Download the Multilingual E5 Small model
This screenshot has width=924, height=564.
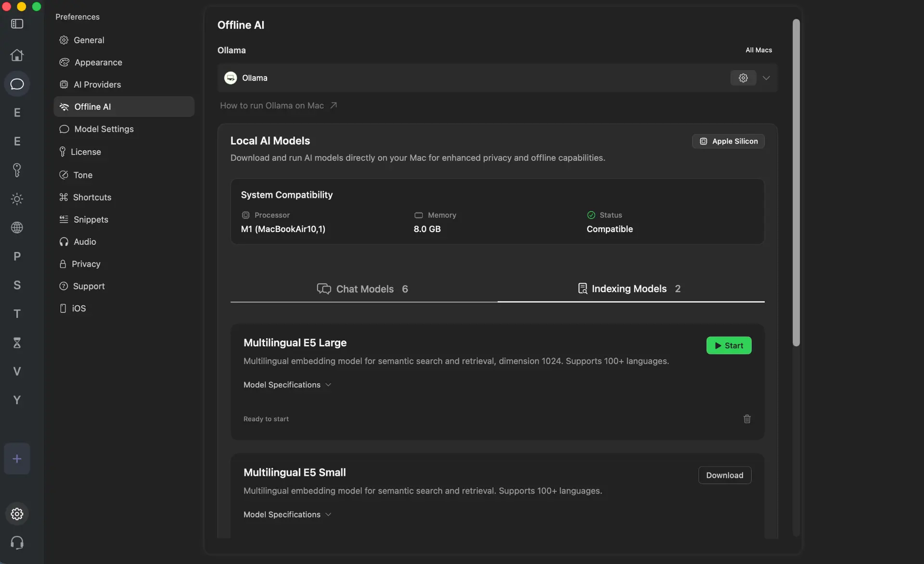[724, 475]
